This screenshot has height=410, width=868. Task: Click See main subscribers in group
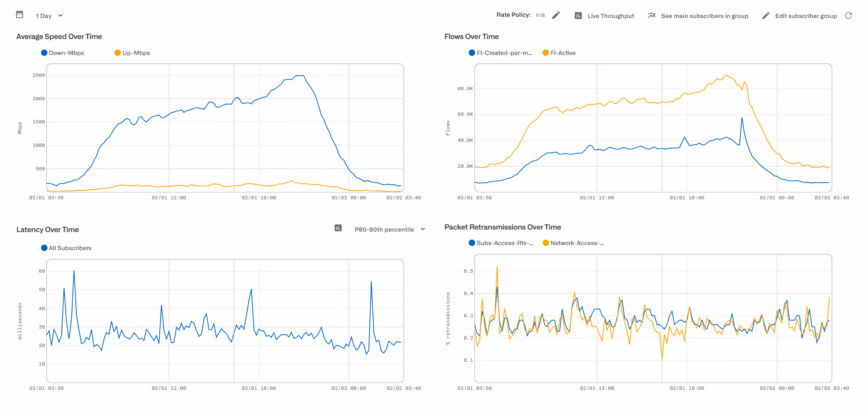pos(704,16)
